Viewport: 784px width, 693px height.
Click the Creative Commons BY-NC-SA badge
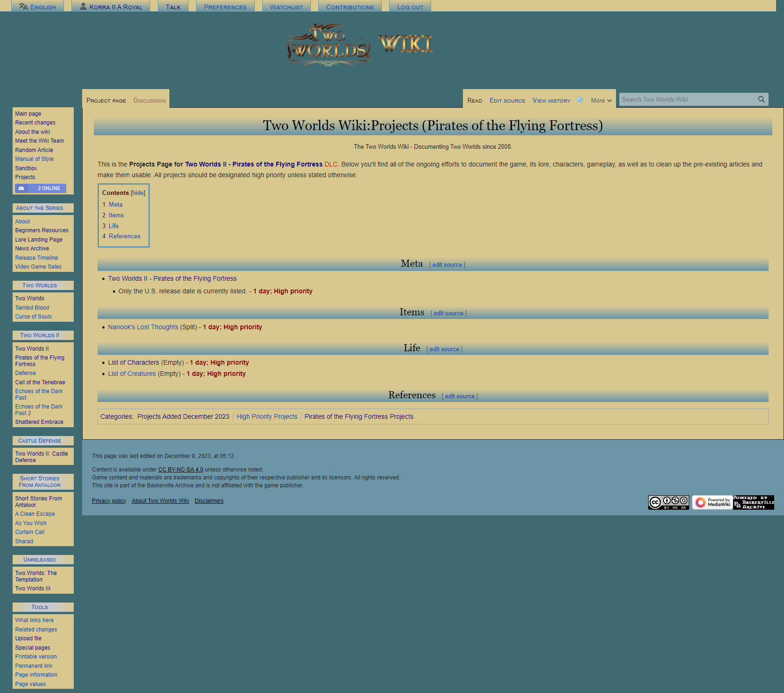click(x=669, y=502)
